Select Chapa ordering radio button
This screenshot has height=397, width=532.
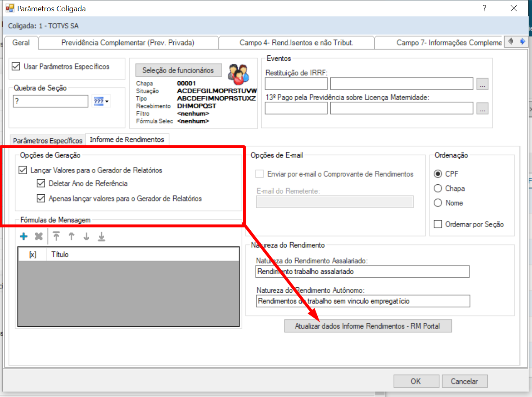point(437,188)
